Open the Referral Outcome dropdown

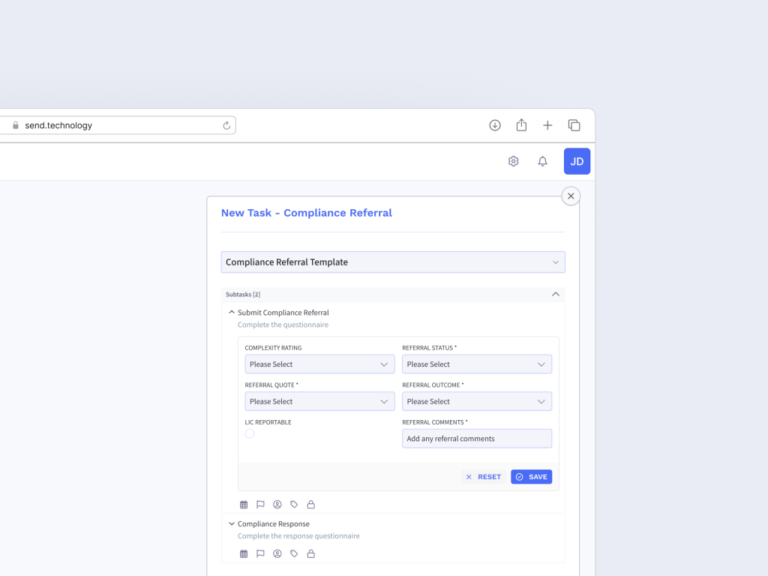(476, 401)
